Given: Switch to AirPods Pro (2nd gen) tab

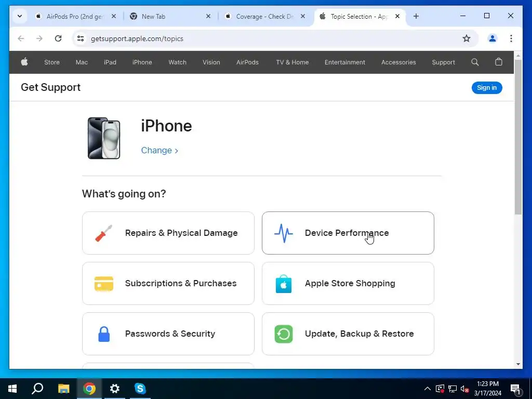Looking at the screenshot, I should coord(75,16).
